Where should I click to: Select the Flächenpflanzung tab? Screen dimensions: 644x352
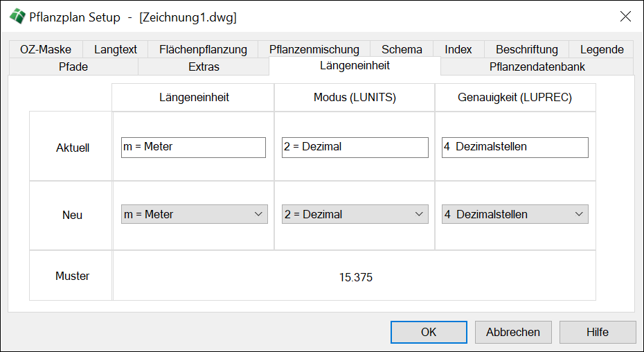203,49
